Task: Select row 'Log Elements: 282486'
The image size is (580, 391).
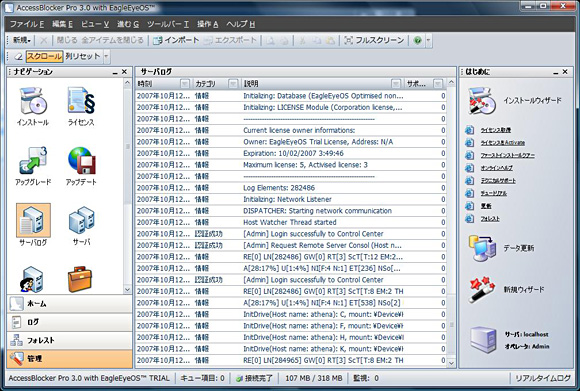Action: [291, 188]
